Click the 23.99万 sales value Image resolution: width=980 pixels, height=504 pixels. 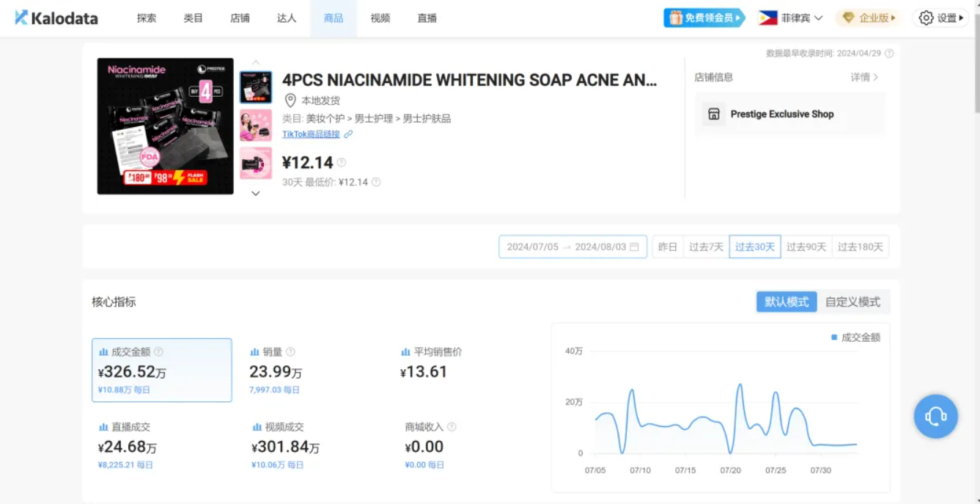tap(276, 372)
